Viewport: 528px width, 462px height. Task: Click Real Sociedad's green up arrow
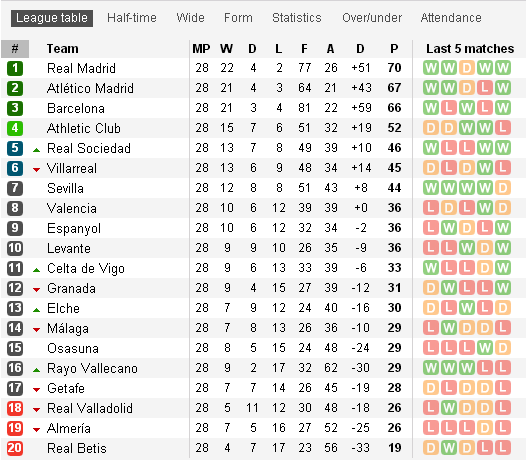pos(36,150)
